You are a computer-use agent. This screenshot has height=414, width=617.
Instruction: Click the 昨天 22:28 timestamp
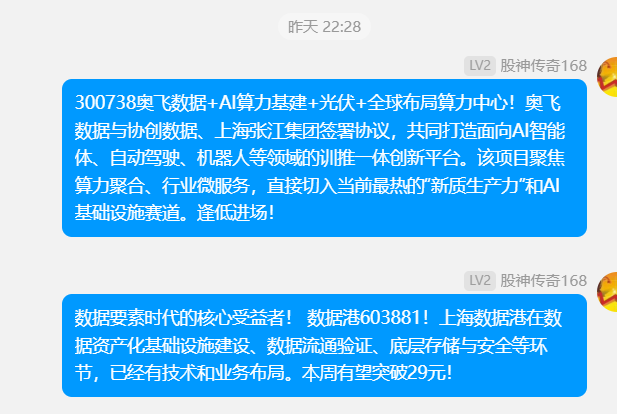[324, 27]
